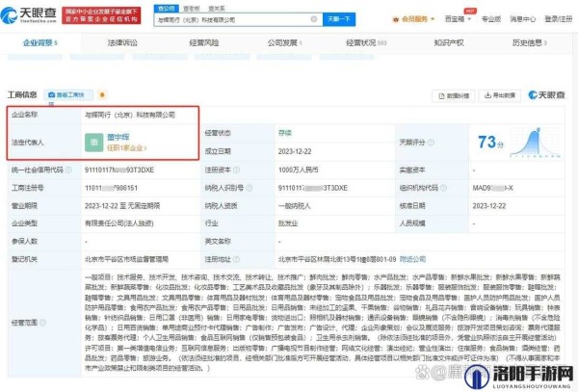The image size is (578, 392).
Task: Expand the 会员服务 dropdown arrow
Action: [433, 19]
